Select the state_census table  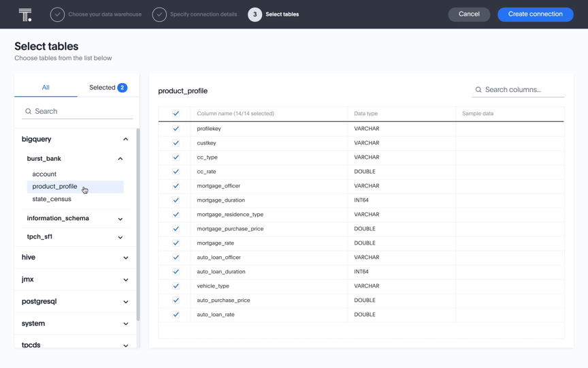tap(52, 199)
